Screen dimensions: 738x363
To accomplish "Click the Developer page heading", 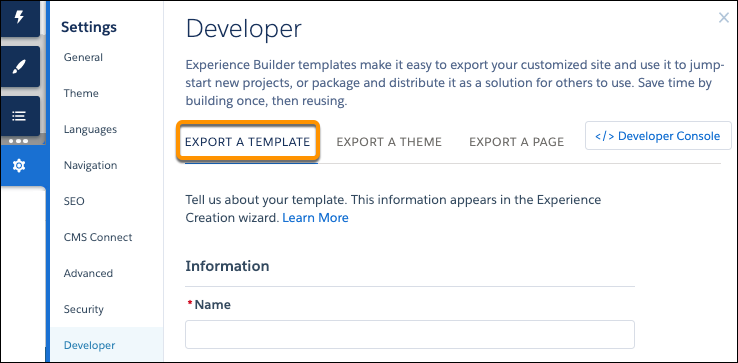I will (243, 29).
